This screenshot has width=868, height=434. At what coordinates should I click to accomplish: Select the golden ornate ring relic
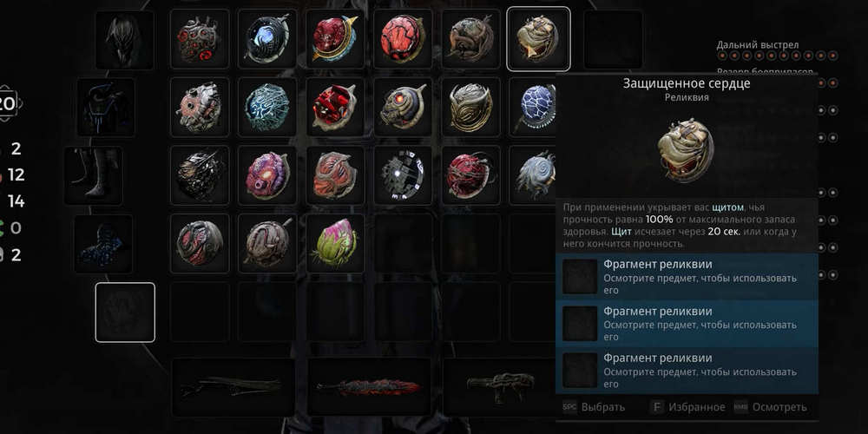tap(471, 108)
